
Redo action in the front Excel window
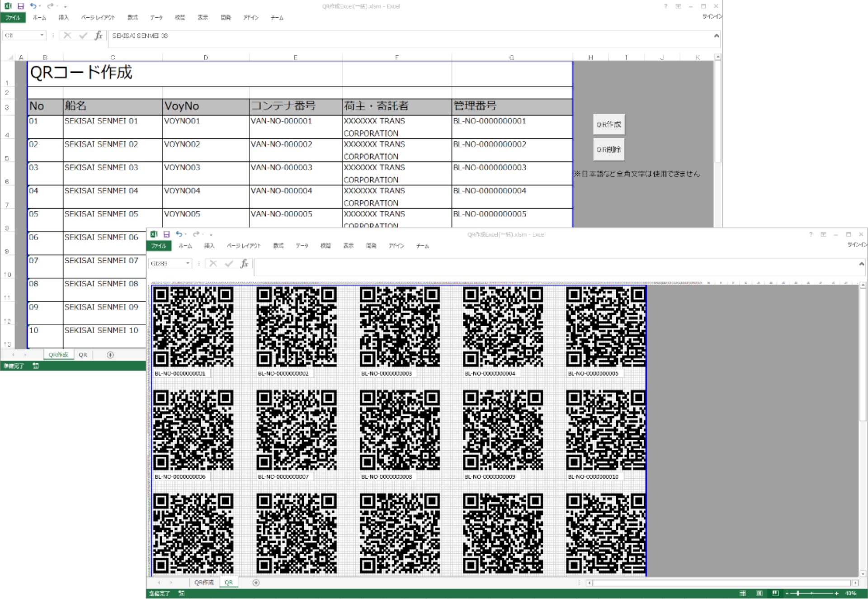point(196,234)
